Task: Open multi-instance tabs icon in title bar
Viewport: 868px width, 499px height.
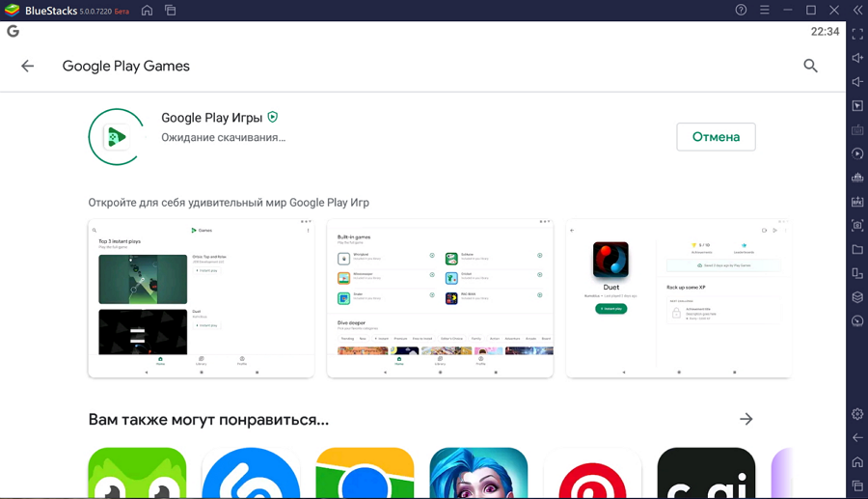Action: [x=171, y=10]
